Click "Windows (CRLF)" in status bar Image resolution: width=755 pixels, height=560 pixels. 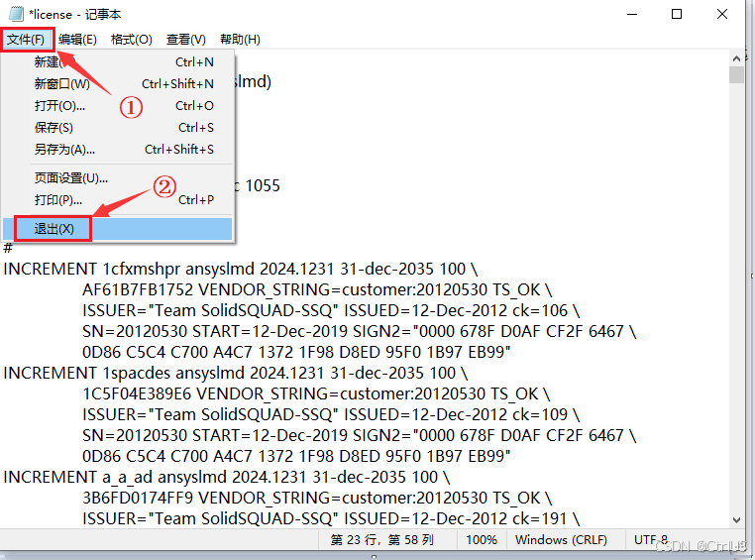coord(561,540)
